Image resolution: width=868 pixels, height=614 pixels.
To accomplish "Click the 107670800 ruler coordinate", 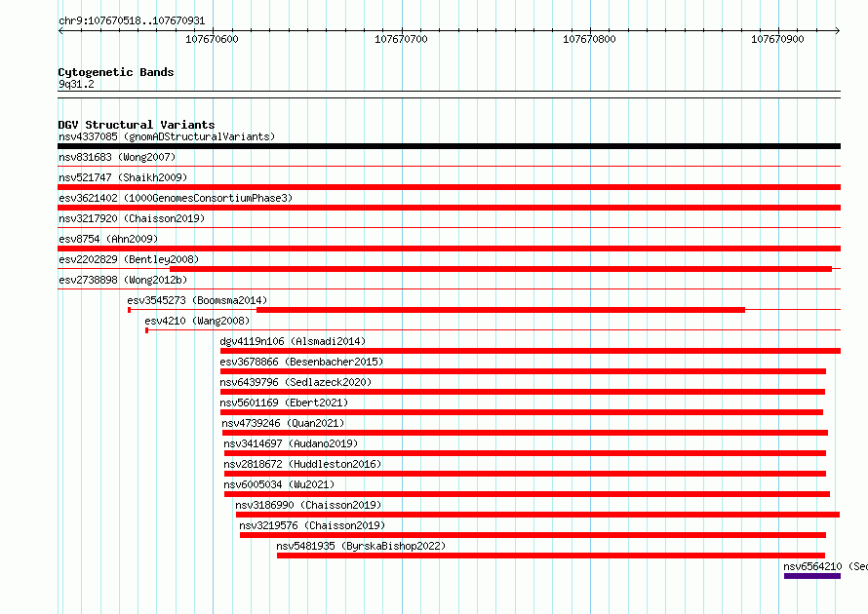I will click(589, 39).
